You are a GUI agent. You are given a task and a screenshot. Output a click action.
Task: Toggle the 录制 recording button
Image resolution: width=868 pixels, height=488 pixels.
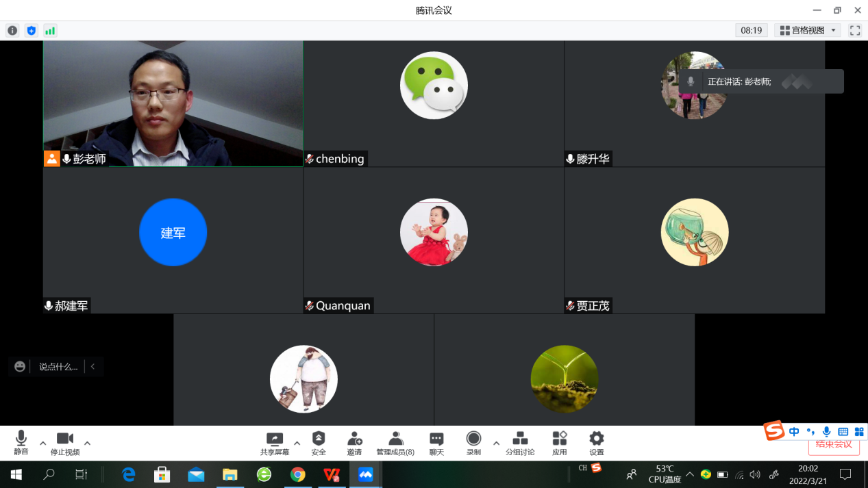click(x=473, y=444)
